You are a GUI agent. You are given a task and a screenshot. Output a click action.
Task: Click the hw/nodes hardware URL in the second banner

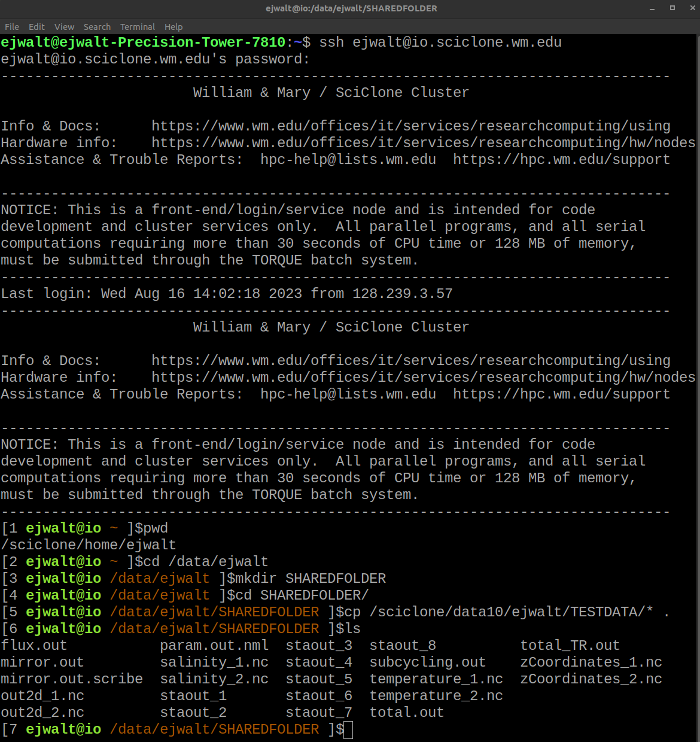423,378
